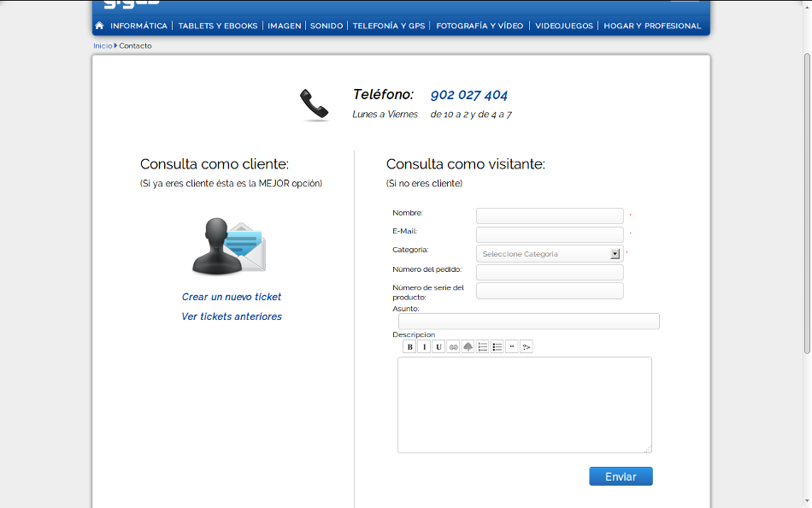Open the TELEFONÍA Y GPS menu
The height and width of the screenshot is (508, 812).
[x=388, y=26]
